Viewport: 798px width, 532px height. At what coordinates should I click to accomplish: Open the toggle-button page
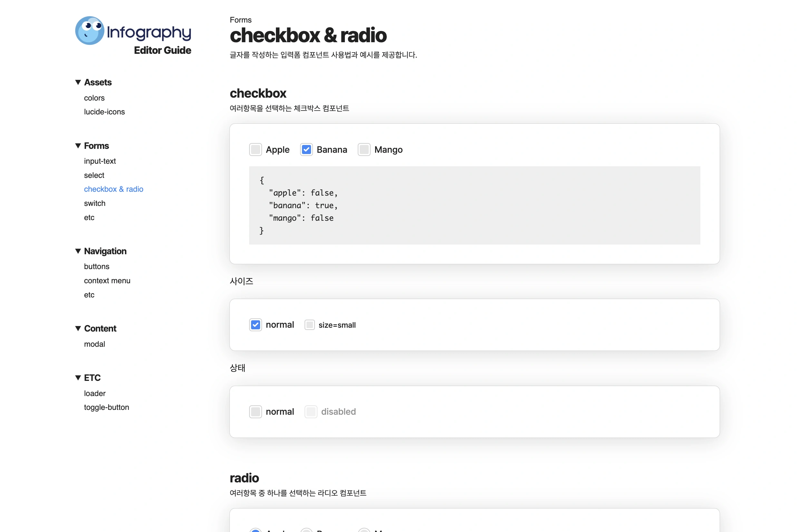[107, 408]
